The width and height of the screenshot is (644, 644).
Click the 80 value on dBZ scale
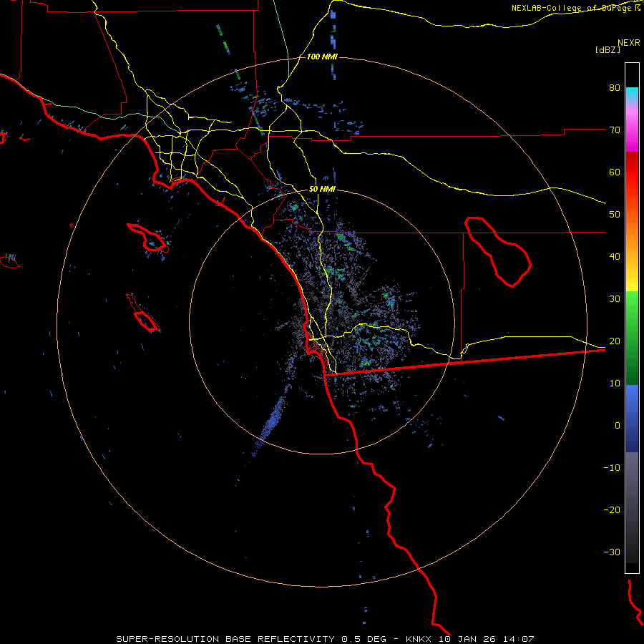615,88
